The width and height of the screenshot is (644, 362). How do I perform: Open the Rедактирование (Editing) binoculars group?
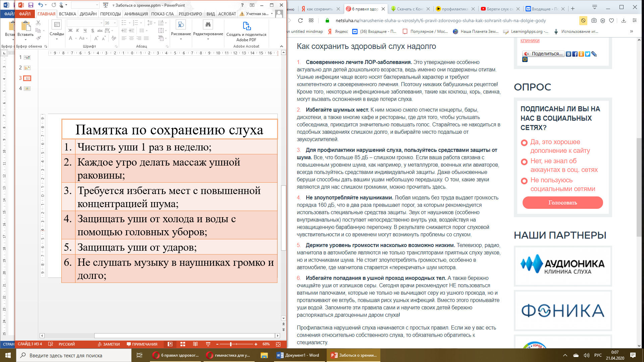coord(208,28)
